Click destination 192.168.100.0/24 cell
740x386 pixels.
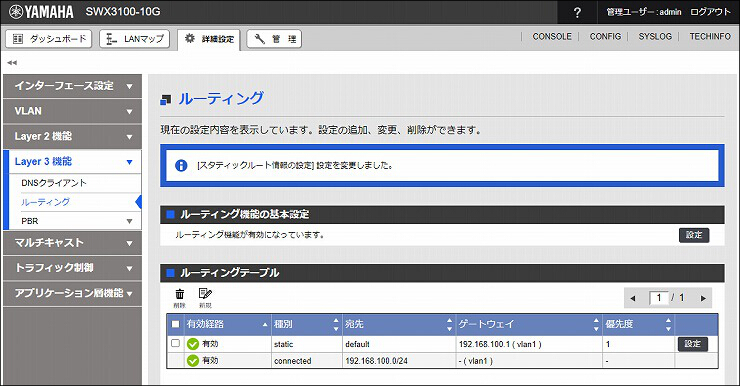[399, 361]
